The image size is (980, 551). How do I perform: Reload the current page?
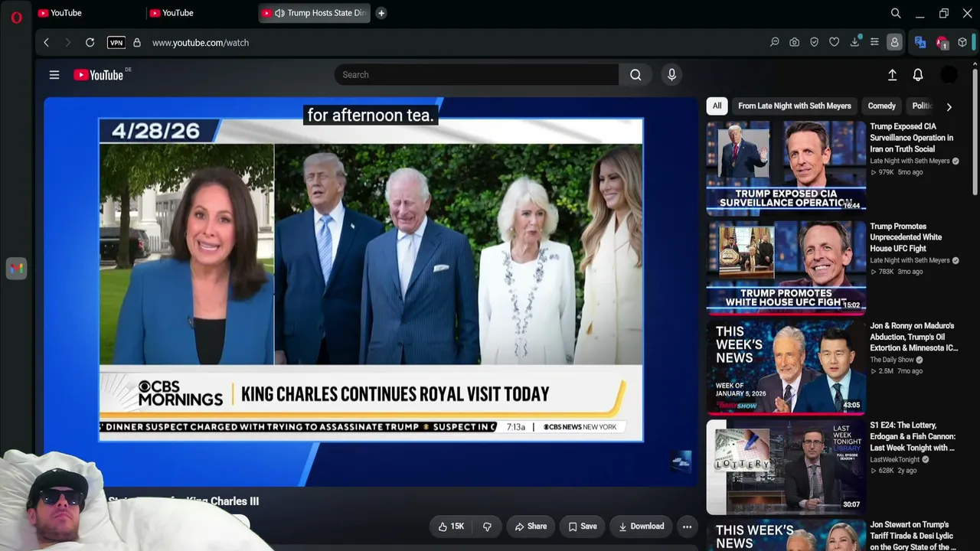point(90,43)
